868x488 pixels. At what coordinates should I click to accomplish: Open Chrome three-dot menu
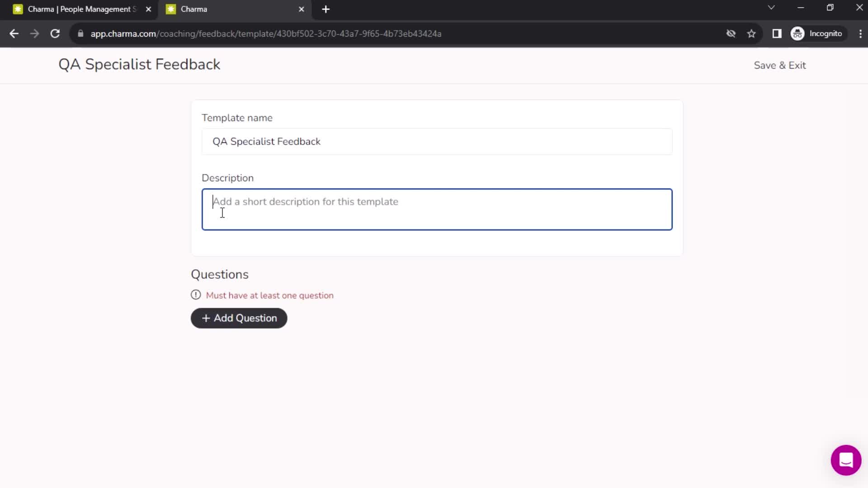(860, 33)
